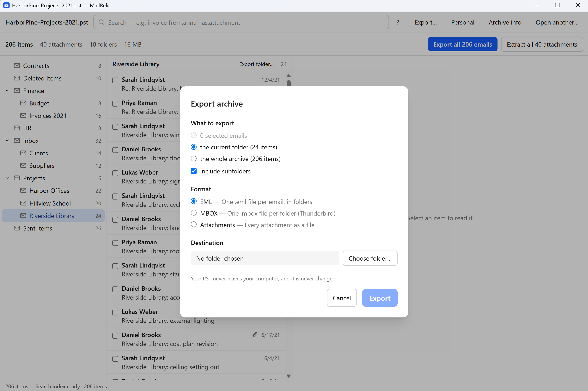
Task: Click email list scrollbar up arrow
Action: tap(289, 76)
